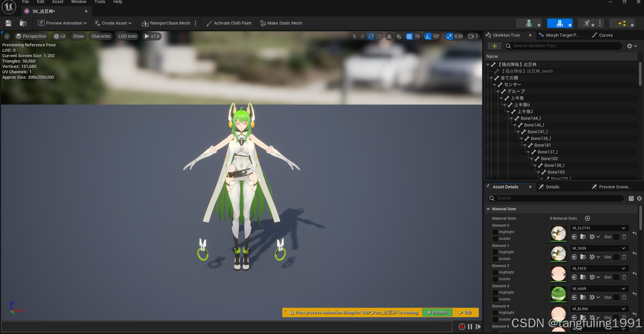Pause the preview playback
Screen dimensions: 644x334
point(470,327)
